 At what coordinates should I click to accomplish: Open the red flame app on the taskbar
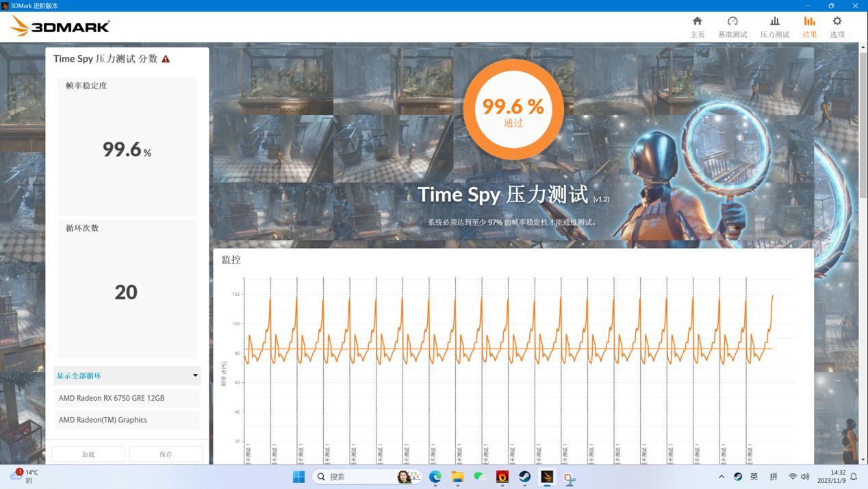click(502, 477)
